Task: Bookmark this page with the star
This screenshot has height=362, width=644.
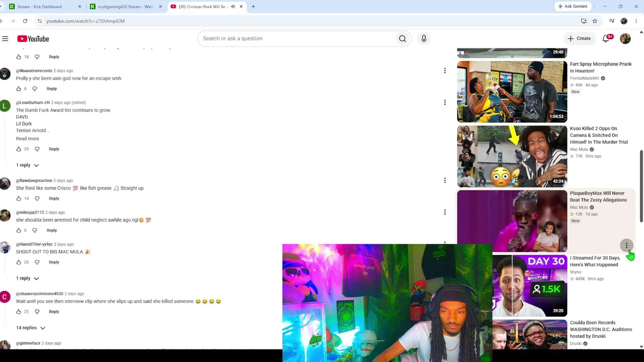Action: [595, 21]
